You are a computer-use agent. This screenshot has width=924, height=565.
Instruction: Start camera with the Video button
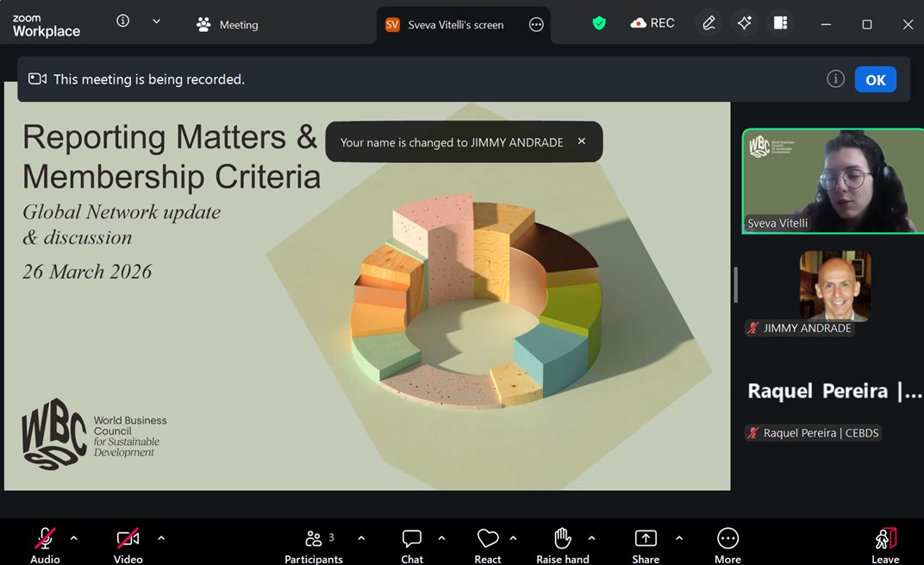128,546
